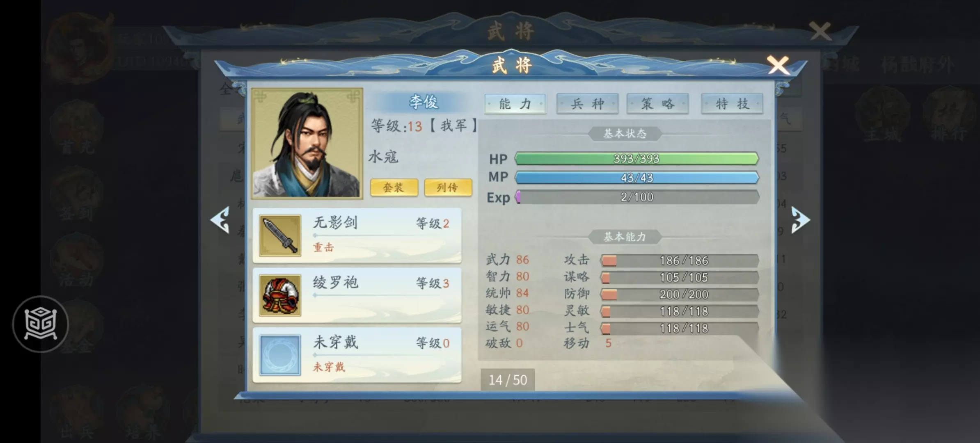Tap the empty 未穿戴 accessory slot icon
Image resolution: width=980 pixels, height=443 pixels.
click(280, 355)
